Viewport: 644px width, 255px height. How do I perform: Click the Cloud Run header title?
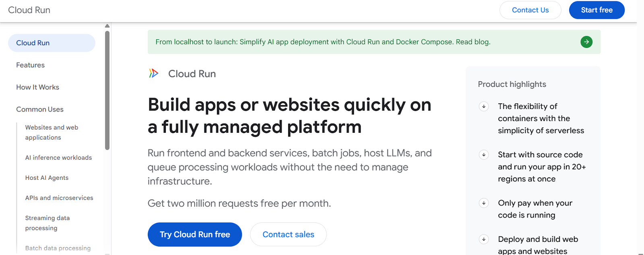[29, 10]
